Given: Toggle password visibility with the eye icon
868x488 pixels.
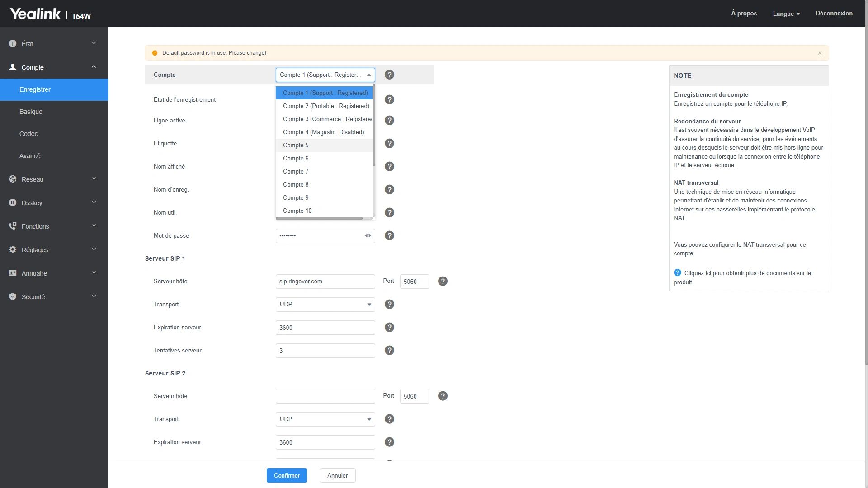Looking at the screenshot, I should (x=368, y=235).
